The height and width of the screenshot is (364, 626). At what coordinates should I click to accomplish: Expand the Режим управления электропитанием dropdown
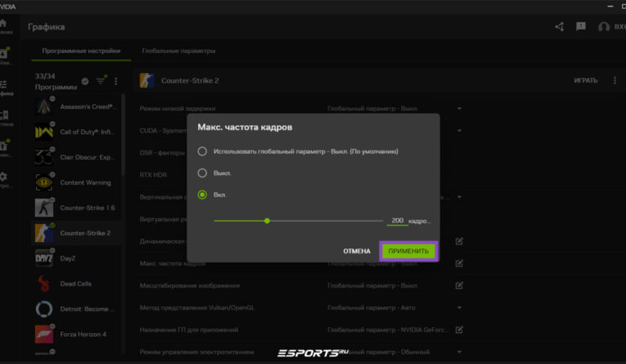pyautogui.click(x=459, y=352)
